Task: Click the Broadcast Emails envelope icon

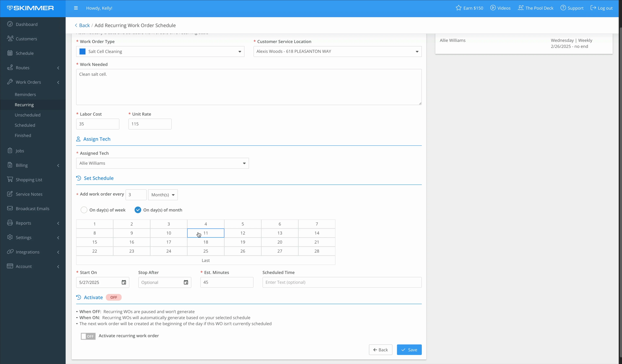Action: 10,208
